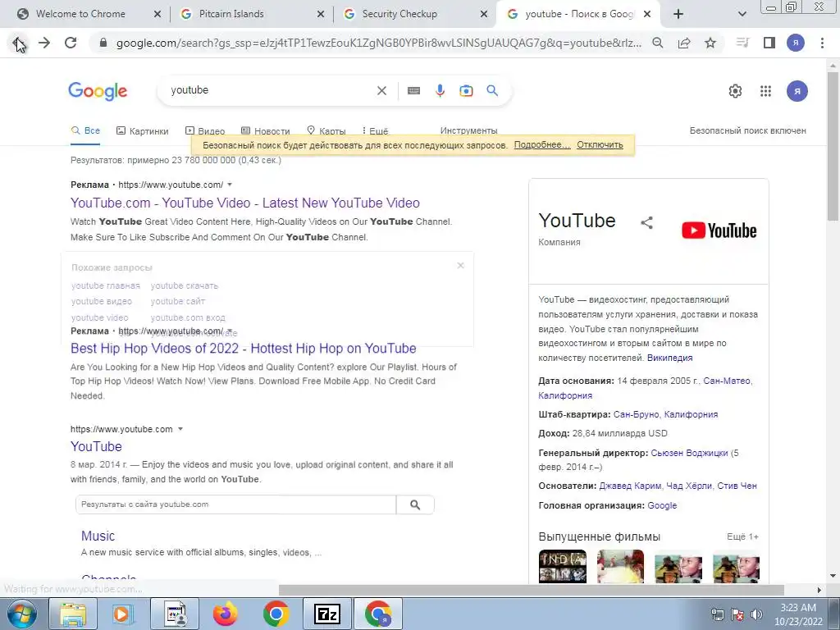Screen dimensions: 840x630
Task: Select the Картинки search filter
Action: point(143,130)
